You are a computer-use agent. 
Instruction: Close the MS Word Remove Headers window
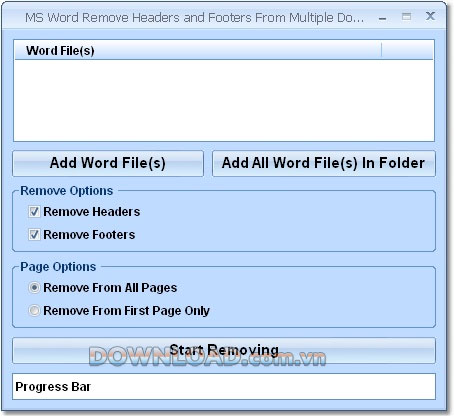(430, 16)
